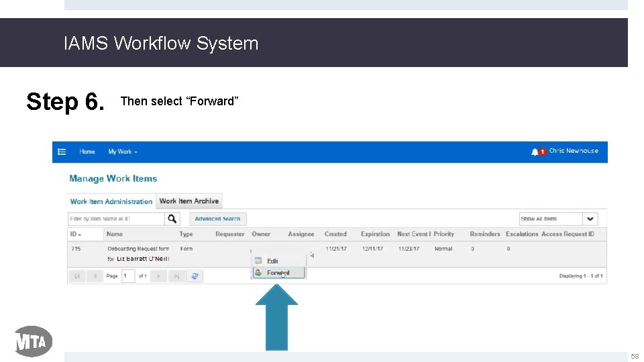Click the notification bell icon
This screenshot has height=362, width=644.
coord(535,152)
